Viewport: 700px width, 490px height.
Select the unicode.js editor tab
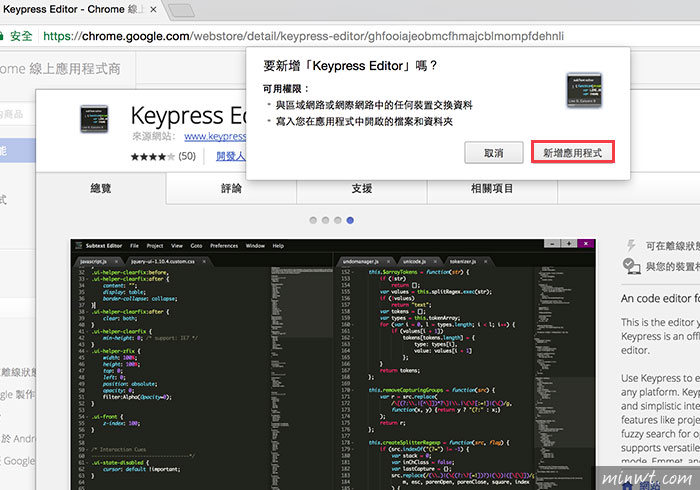pos(419,262)
